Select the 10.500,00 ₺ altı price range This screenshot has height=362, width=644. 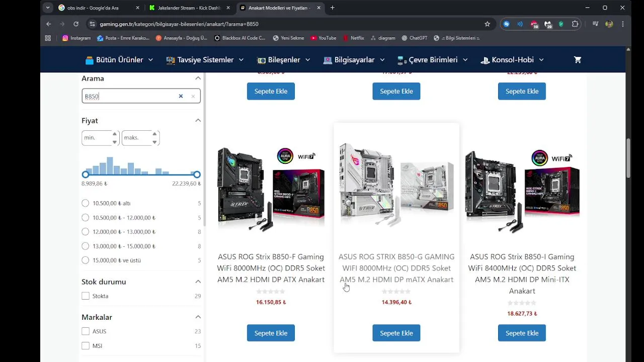[85, 203]
